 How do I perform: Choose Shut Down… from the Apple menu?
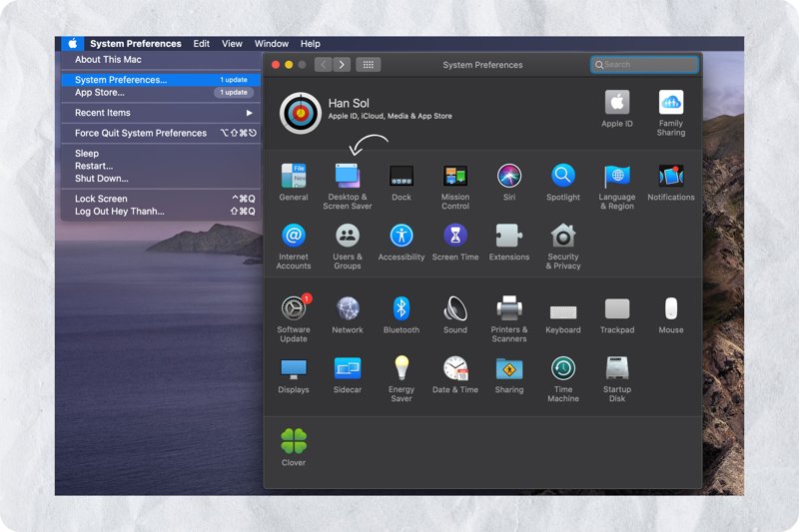coord(161,179)
